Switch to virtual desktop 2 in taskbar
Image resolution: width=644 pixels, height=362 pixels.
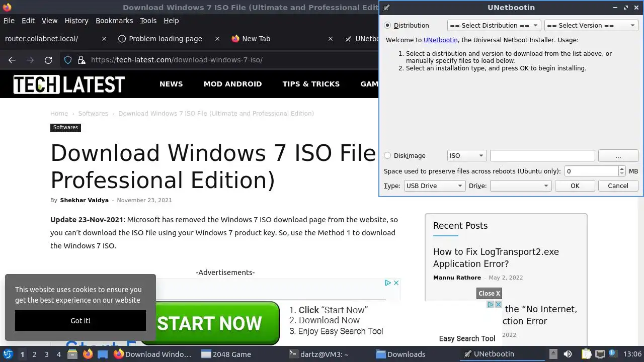(34, 354)
